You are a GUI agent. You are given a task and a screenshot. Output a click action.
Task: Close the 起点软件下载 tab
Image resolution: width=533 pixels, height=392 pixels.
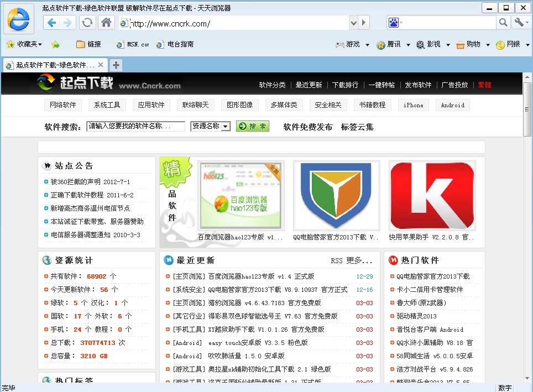click(x=101, y=65)
